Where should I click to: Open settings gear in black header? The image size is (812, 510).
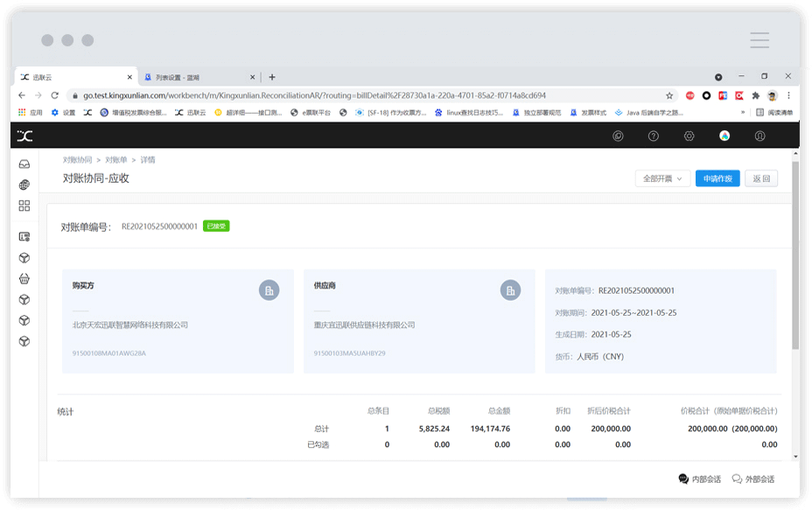[689, 136]
